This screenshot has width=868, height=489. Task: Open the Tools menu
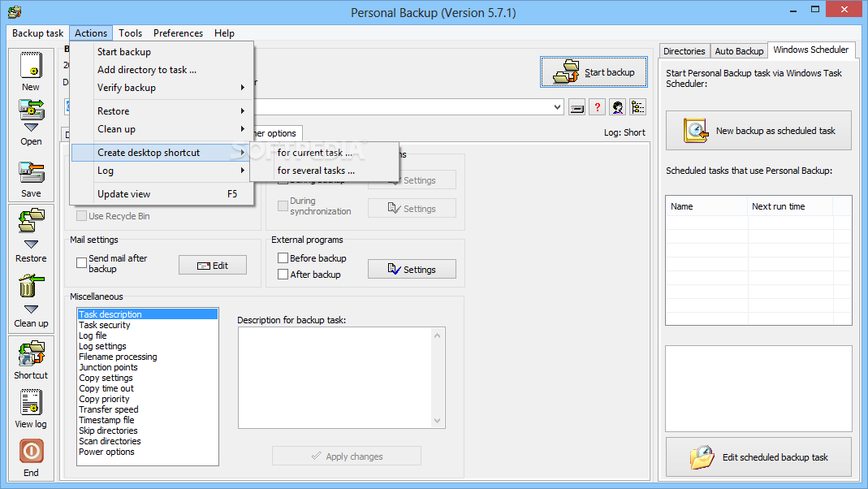tap(130, 33)
